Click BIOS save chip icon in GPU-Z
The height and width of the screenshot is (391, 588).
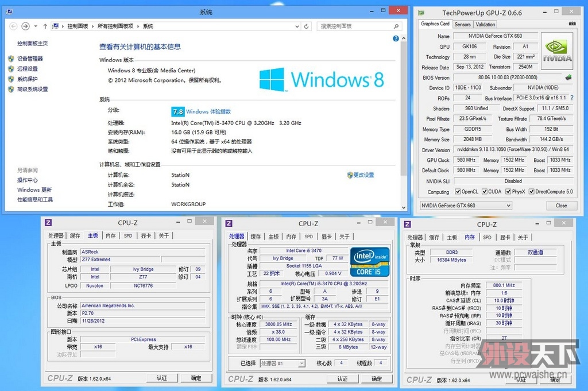tap(568, 78)
